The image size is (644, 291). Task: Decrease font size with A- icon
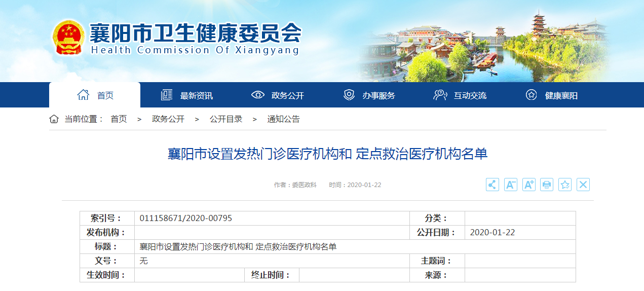tap(510, 185)
